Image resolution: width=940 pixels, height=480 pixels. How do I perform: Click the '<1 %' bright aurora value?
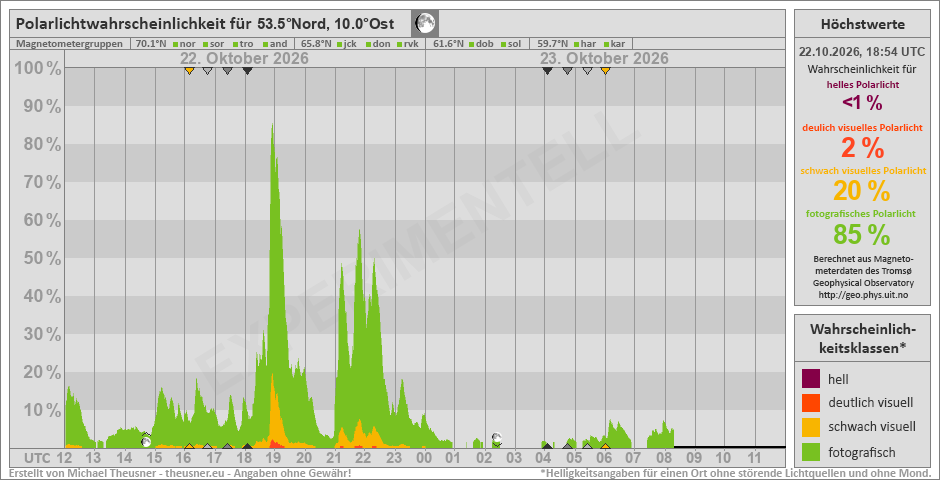(863, 102)
